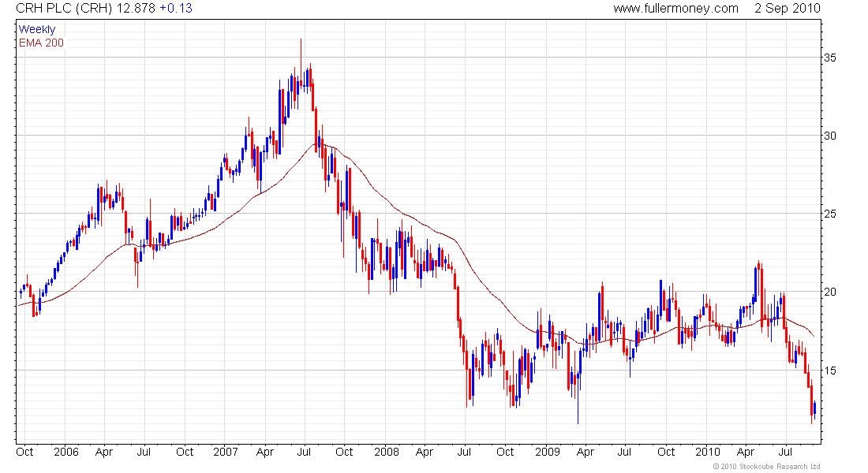Select the 'EMA 200' legend label

[x=41, y=43]
